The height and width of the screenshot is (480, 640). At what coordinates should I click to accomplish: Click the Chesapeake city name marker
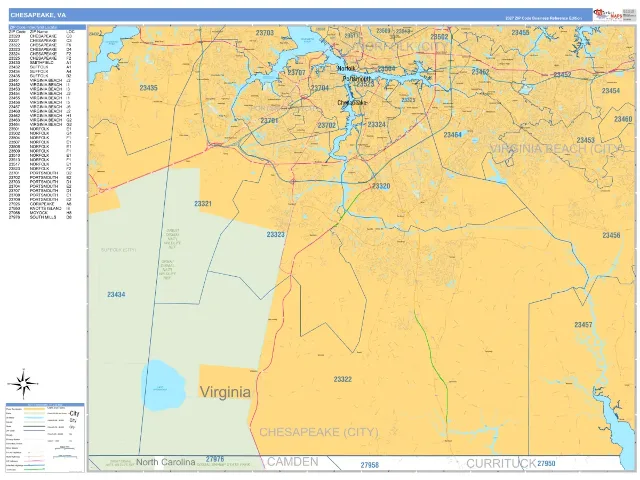click(352, 103)
